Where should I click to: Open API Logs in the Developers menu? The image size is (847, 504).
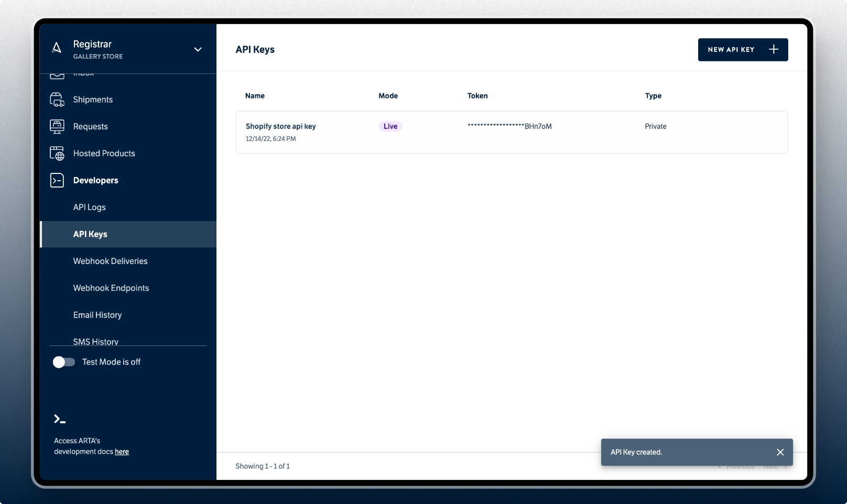tap(89, 207)
